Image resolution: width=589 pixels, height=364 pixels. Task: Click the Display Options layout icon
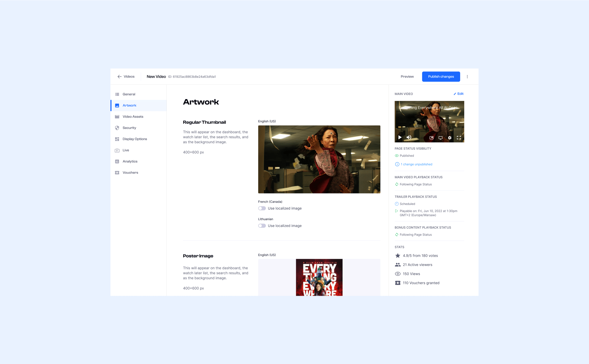pyautogui.click(x=117, y=139)
